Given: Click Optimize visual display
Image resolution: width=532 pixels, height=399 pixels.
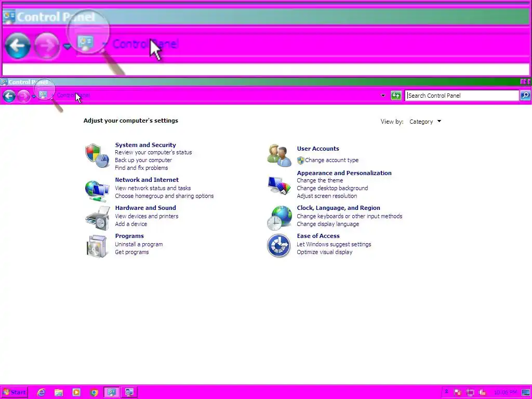Looking at the screenshot, I should [324, 252].
